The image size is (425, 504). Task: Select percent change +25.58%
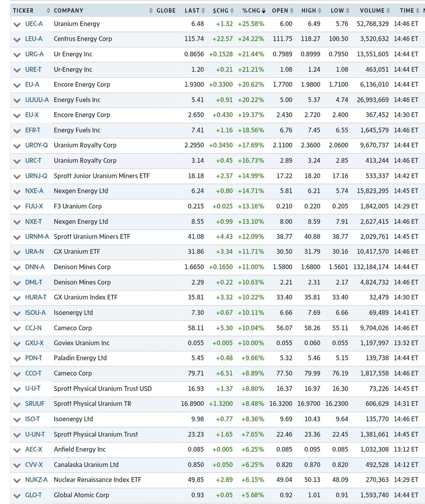tap(251, 24)
